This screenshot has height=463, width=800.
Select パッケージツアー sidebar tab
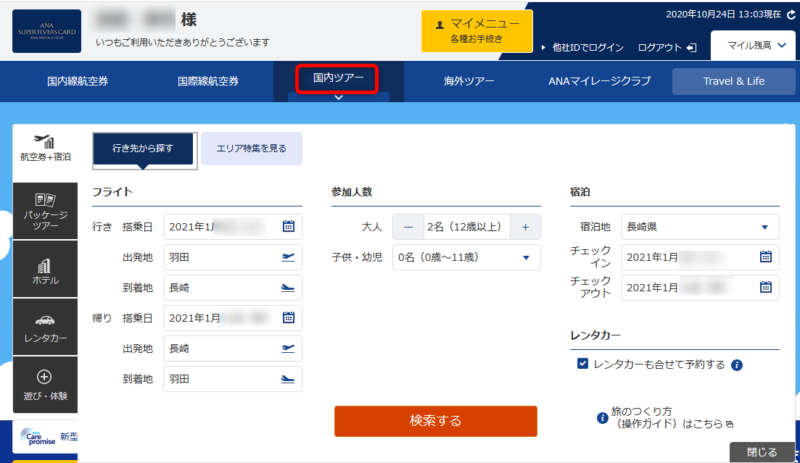[45, 211]
